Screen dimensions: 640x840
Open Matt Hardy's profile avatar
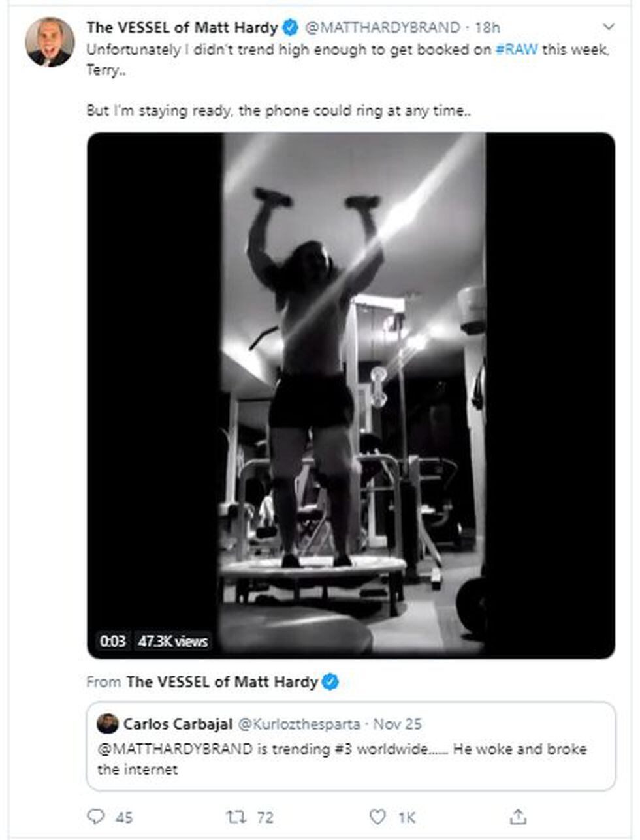[x=50, y=42]
